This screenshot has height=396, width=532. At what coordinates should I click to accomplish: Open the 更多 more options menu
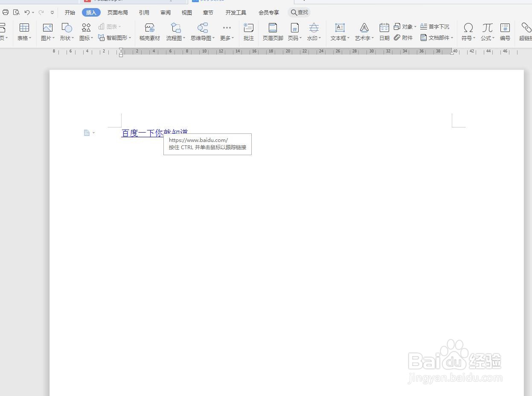[x=227, y=32]
